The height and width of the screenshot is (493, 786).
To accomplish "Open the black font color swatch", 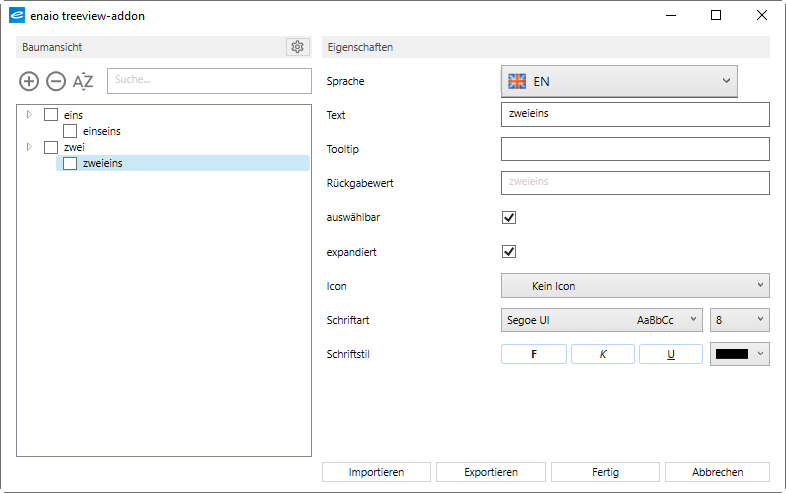I will 739,354.
